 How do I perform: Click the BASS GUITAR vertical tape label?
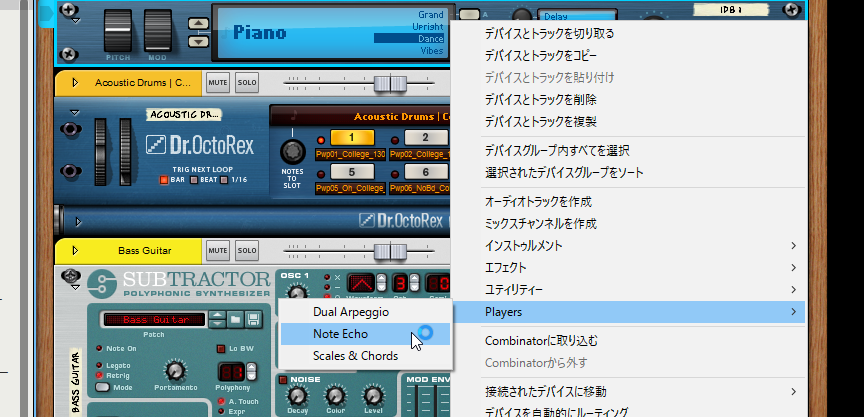76,381
